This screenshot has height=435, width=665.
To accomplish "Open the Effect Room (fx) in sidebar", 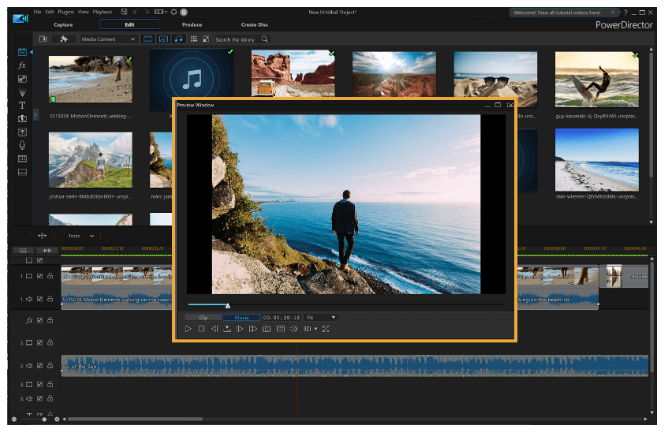I will coord(22,64).
